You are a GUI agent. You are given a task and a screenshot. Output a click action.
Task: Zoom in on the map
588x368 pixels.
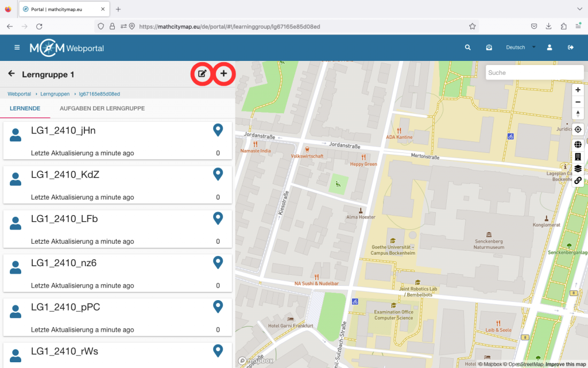coord(578,90)
